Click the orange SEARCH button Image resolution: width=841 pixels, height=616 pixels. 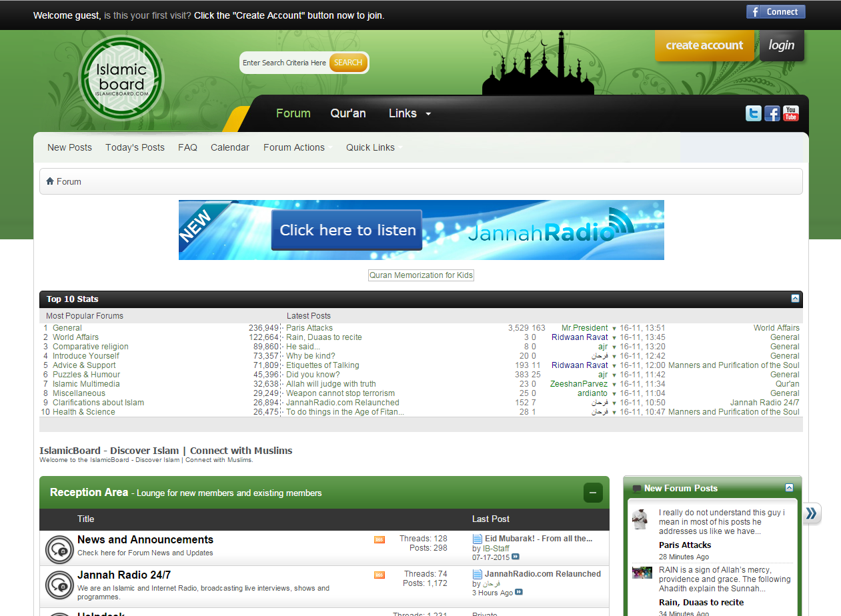348,63
